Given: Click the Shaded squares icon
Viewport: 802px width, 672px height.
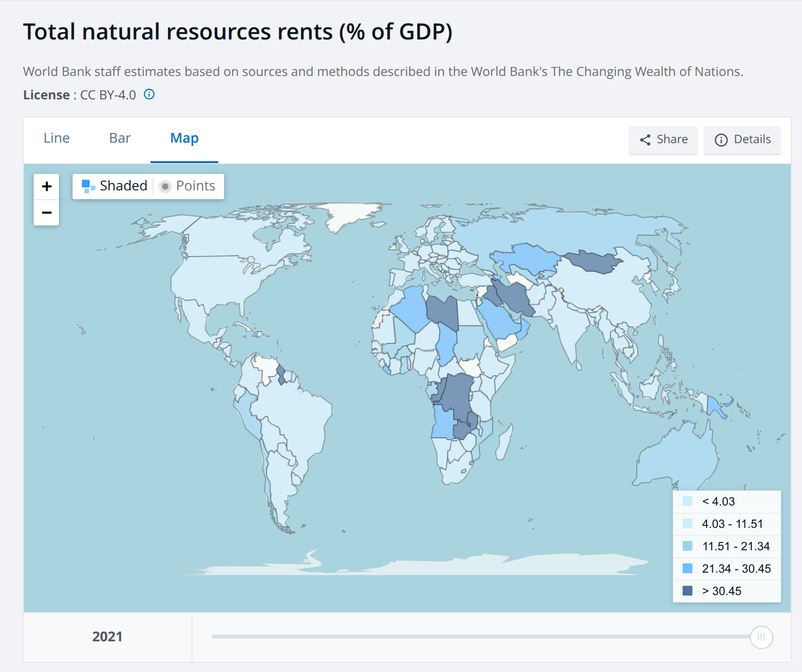Looking at the screenshot, I should pyautogui.click(x=88, y=186).
